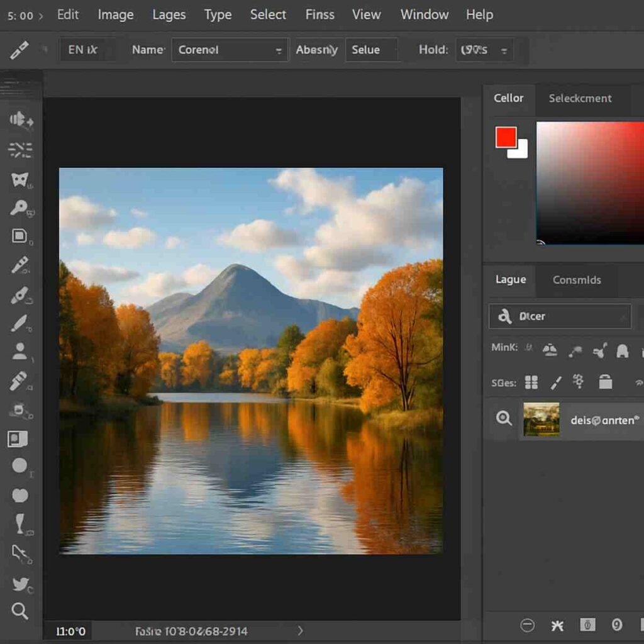Activate the Zoom tool at toolbar bottom
644x644 pixels.
(21, 610)
